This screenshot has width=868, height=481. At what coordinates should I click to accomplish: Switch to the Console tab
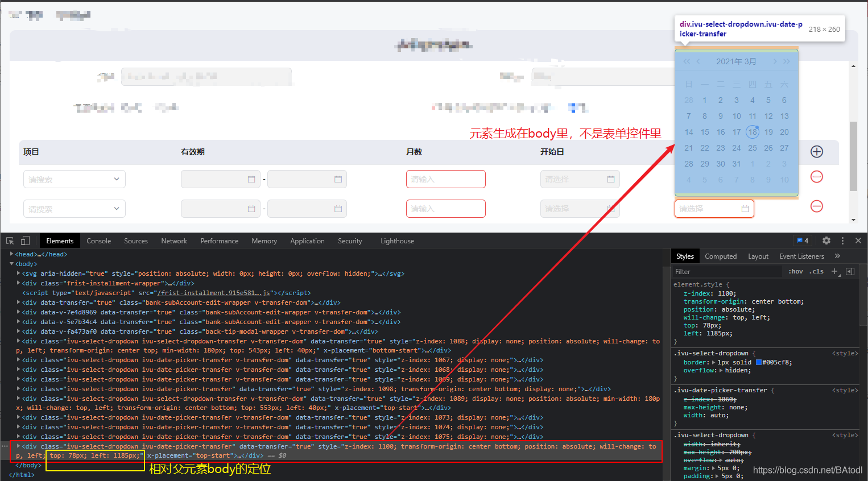(x=99, y=241)
